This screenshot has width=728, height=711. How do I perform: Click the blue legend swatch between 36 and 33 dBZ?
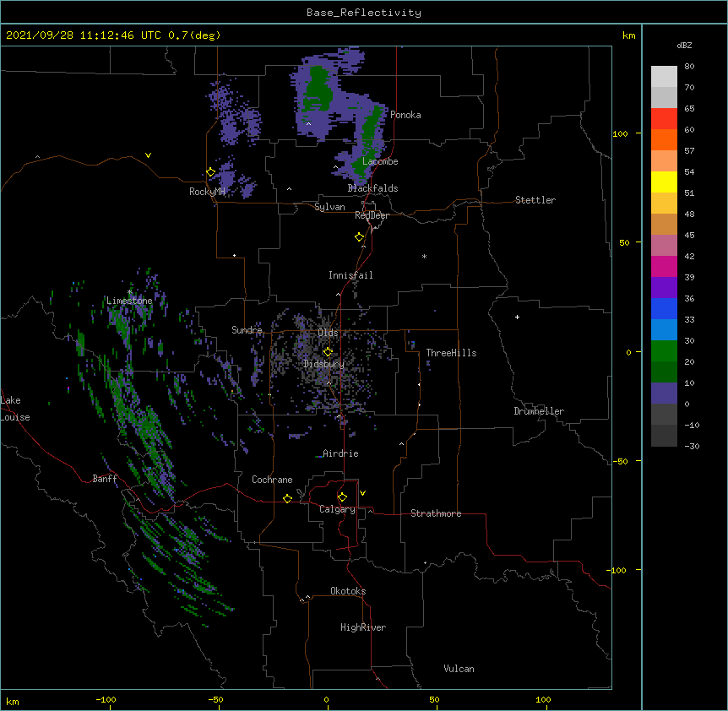click(x=664, y=308)
